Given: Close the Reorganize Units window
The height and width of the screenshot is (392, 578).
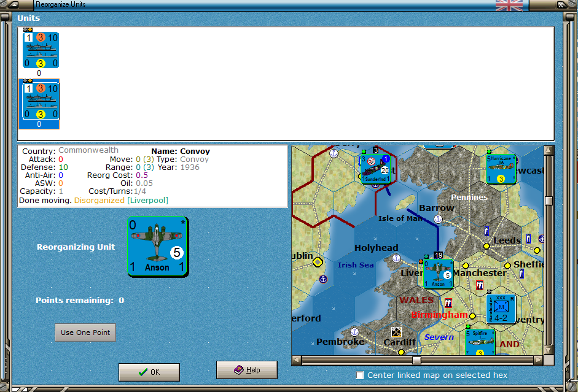Looking at the screenshot, I should tap(561, 4).
